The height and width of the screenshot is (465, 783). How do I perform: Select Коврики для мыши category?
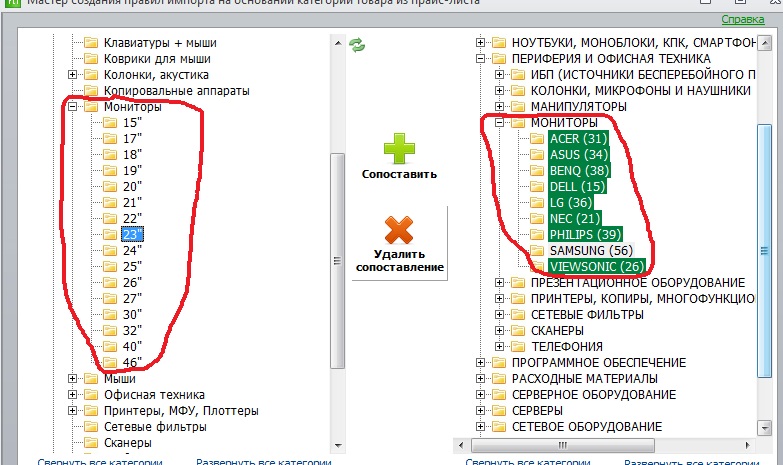coord(157,58)
